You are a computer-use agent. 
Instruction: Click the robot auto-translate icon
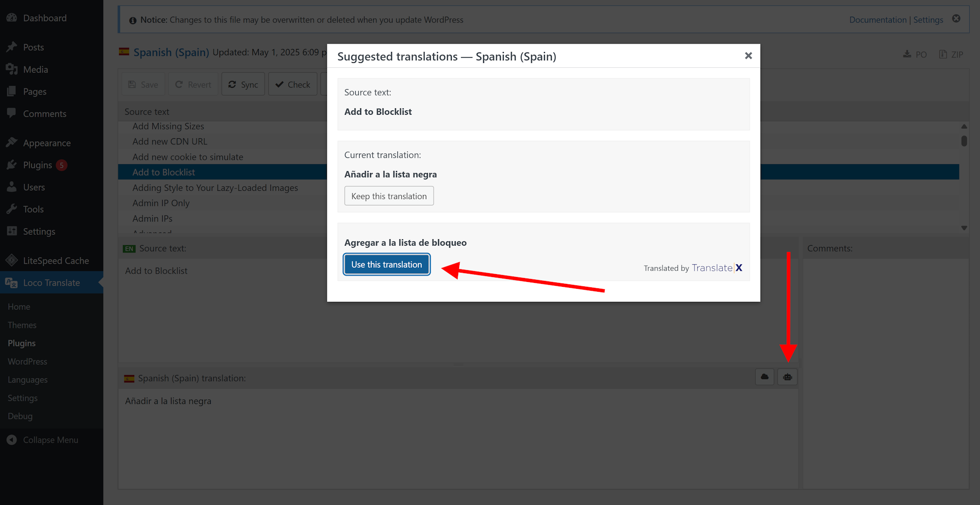point(787,377)
